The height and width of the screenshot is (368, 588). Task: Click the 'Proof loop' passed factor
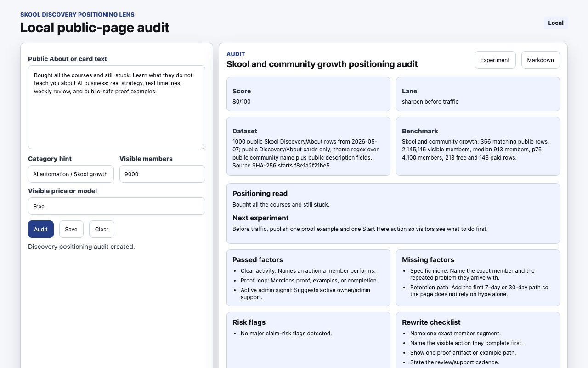click(x=309, y=281)
